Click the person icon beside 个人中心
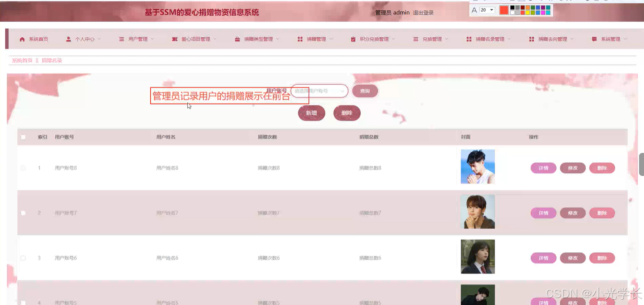The height and width of the screenshot is (305, 644). point(69,39)
